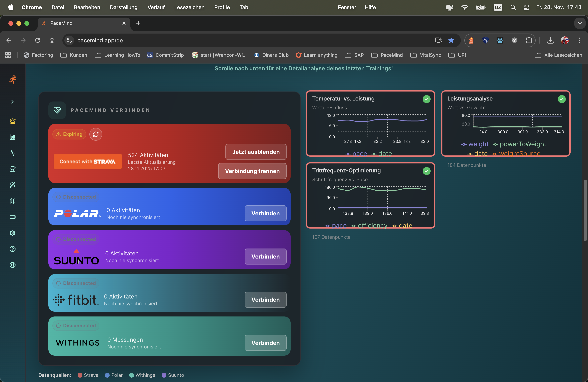Screen dimensions: 588x382
Task: Expand the collapsed sidebar with the chevron arrow
Action: (13, 102)
